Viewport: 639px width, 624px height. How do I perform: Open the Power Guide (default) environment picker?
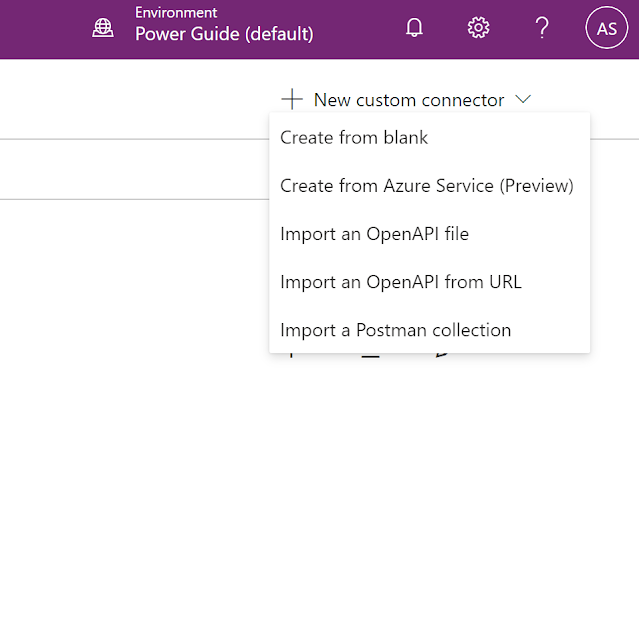tap(224, 34)
